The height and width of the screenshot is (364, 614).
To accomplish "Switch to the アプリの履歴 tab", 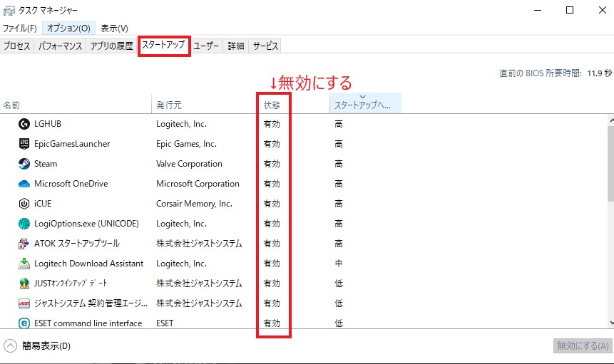I will (111, 46).
